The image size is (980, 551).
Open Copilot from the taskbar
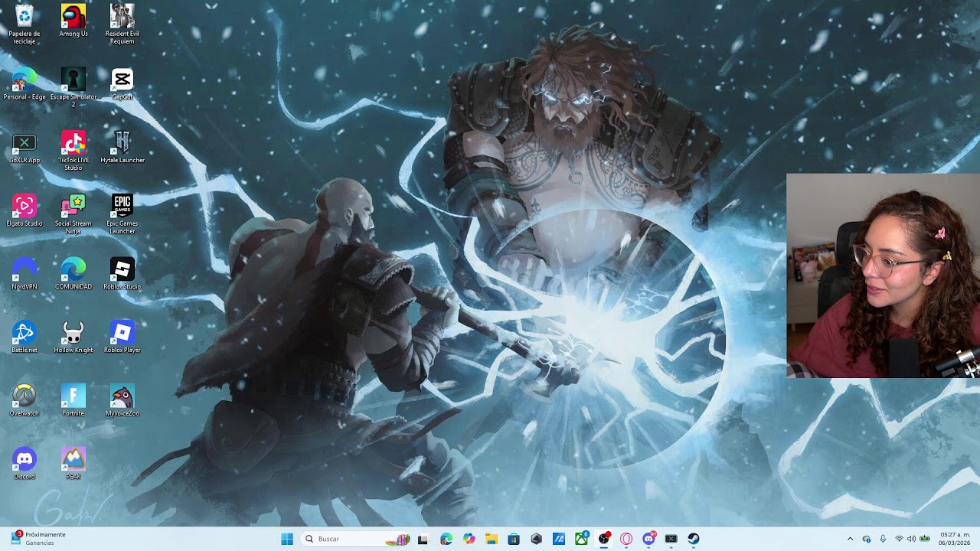(469, 539)
